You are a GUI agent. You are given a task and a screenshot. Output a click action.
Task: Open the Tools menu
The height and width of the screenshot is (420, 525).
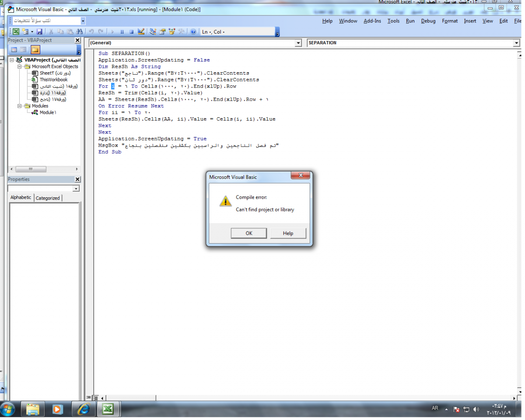click(393, 21)
